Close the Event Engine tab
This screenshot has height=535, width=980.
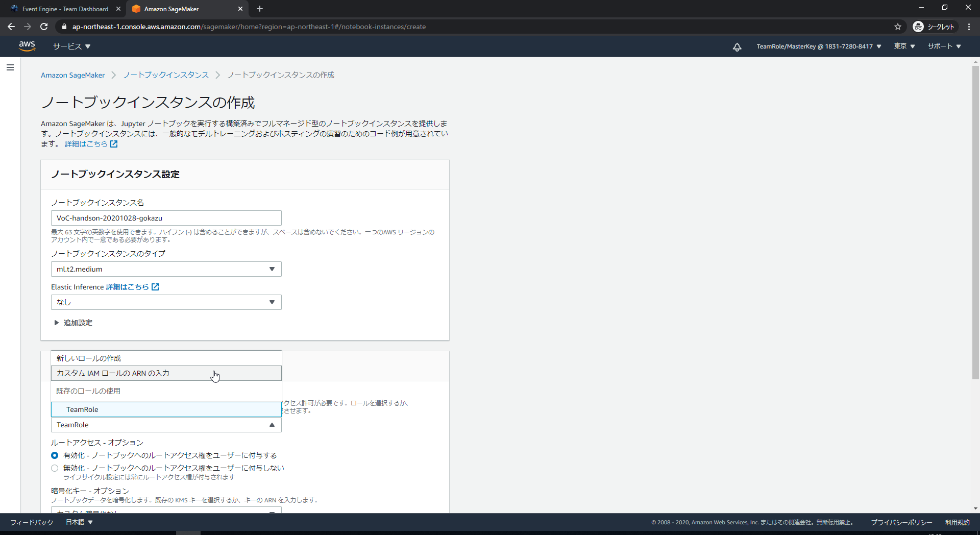118,9
